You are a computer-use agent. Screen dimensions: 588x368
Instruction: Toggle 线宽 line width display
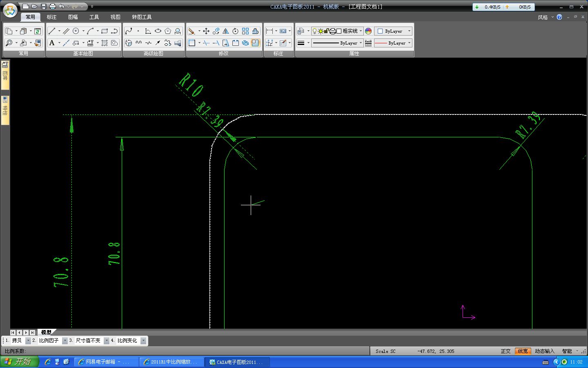pyautogui.click(x=523, y=351)
